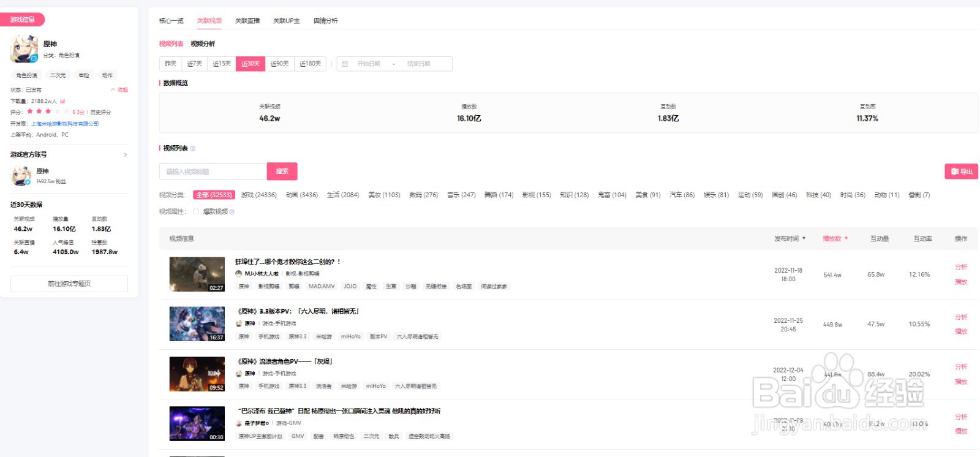Click the 导出 export button

pyautogui.click(x=962, y=172)
